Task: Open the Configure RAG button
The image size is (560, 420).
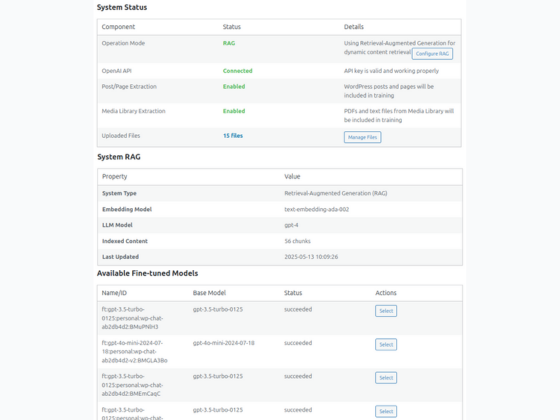Action: point(432,54)
